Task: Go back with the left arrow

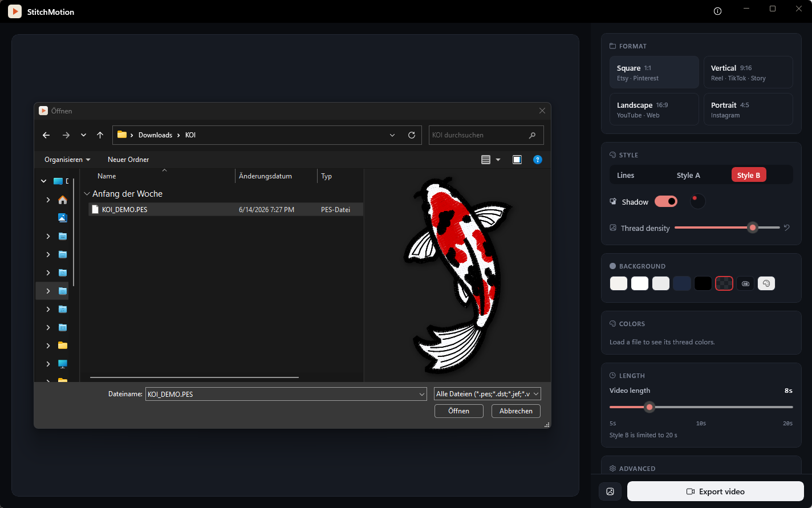Action: [x=46, y=135]
